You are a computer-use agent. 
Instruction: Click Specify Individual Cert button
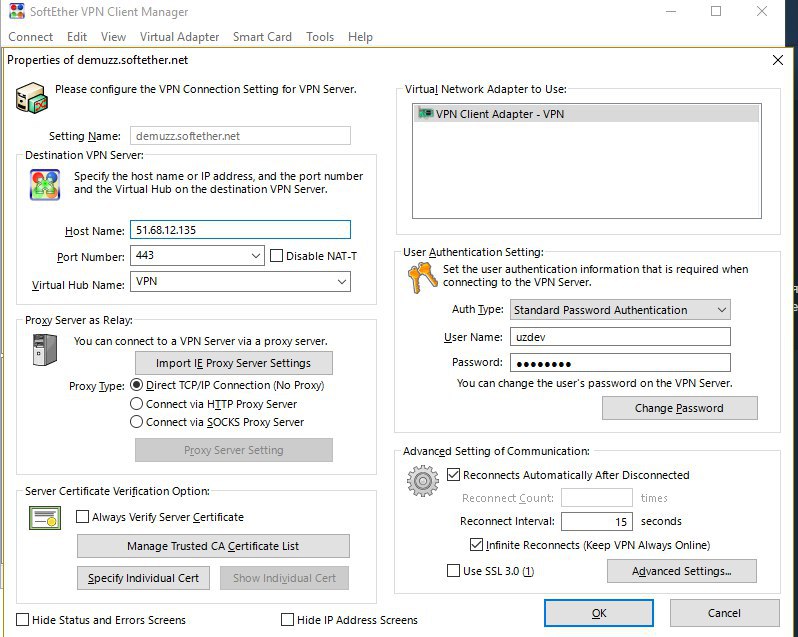(x=144, y=578)
